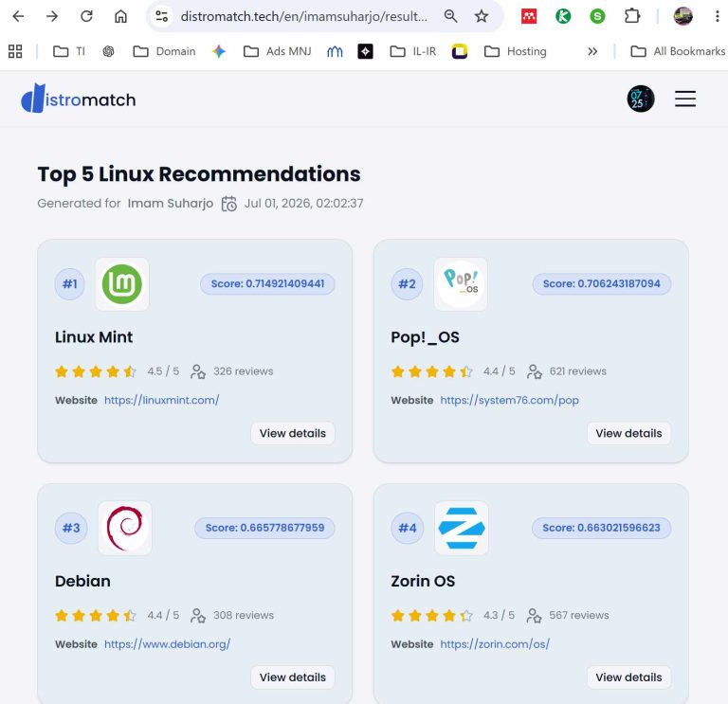The height and width of the screenshot is (704, 728).
Task: View details for Pop!_OS
Action: point(628,433)
